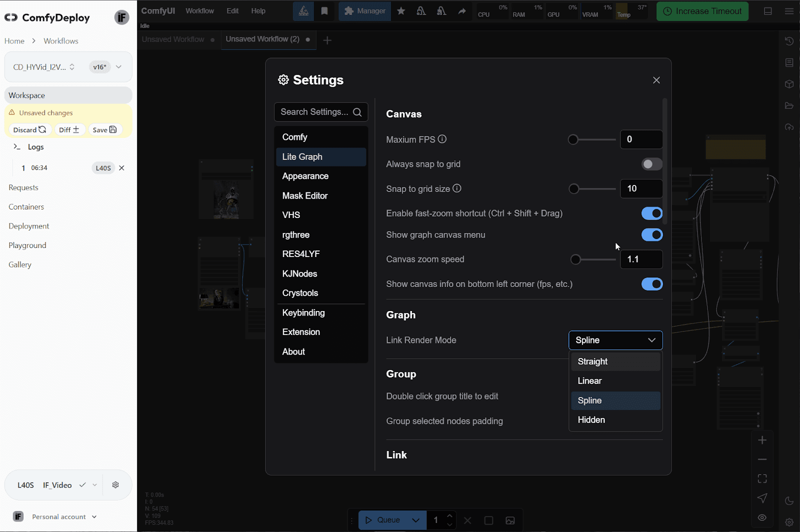
Task: Click the hamburger menu icon top right
Action: [x=789, y=11]
